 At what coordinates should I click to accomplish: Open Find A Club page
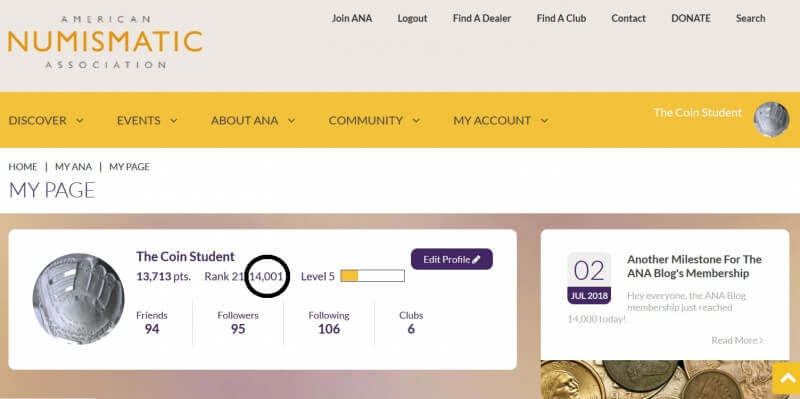pos(561,18)
